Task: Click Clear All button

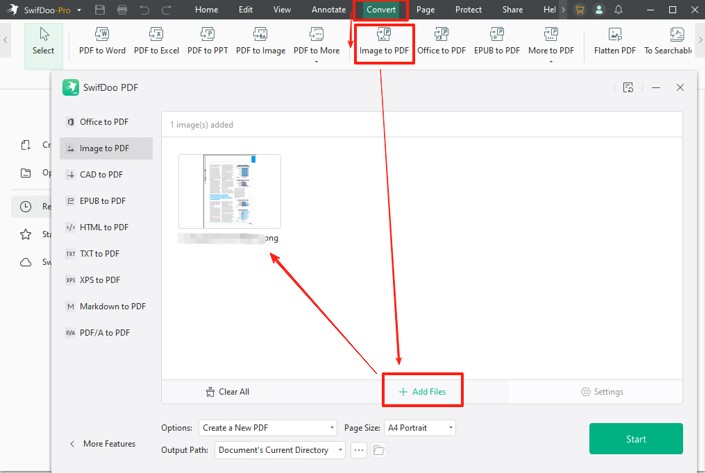Action: [x=228, y=392]
